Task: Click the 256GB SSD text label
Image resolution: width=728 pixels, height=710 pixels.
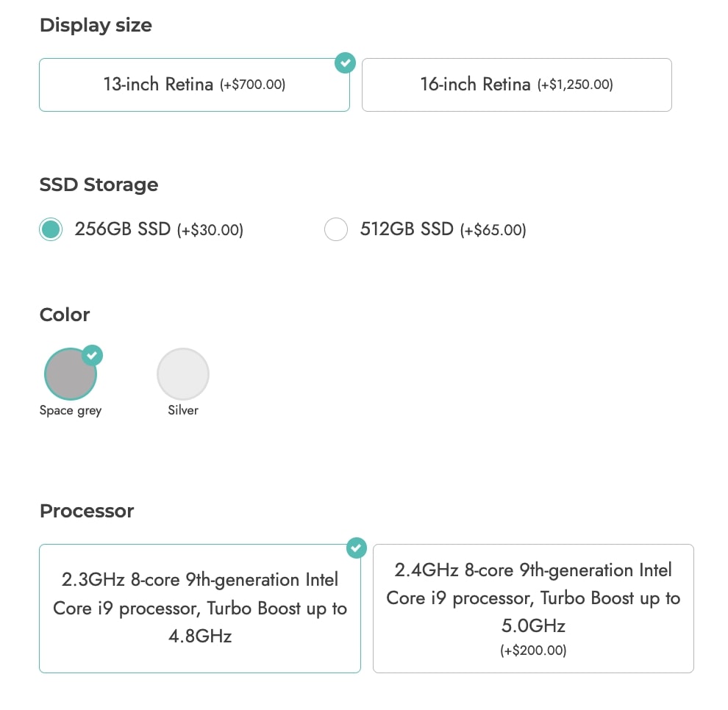Action: pyautogui.click(x=123, y=229)
